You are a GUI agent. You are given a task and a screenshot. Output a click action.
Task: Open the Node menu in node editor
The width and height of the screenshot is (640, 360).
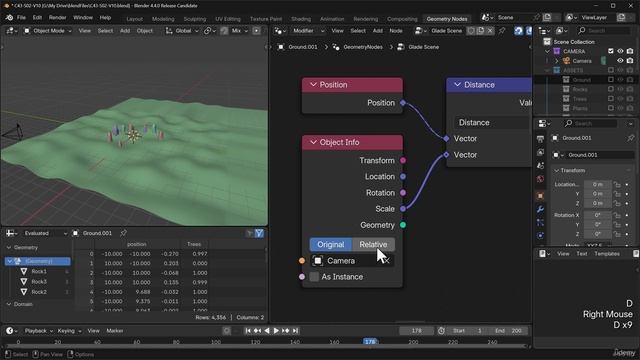pyautogui.click(x=396, y=31)
